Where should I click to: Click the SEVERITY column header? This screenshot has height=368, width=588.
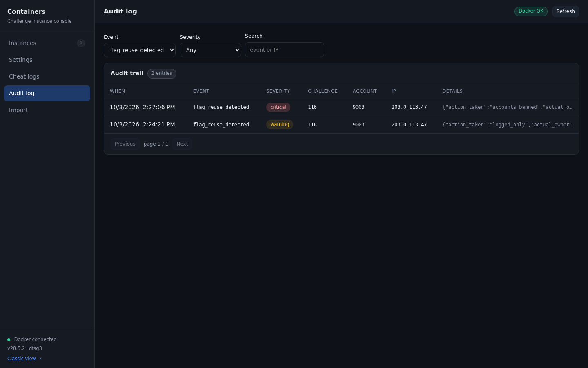tap(278, 91)
